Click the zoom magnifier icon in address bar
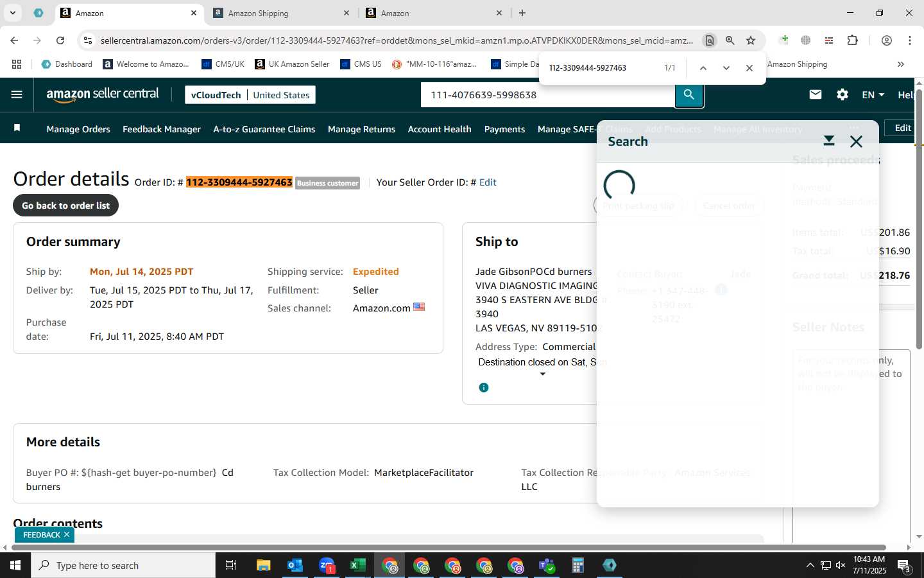Image resolution: width=924 pixels, height=578 pixels. pos(730,40)
